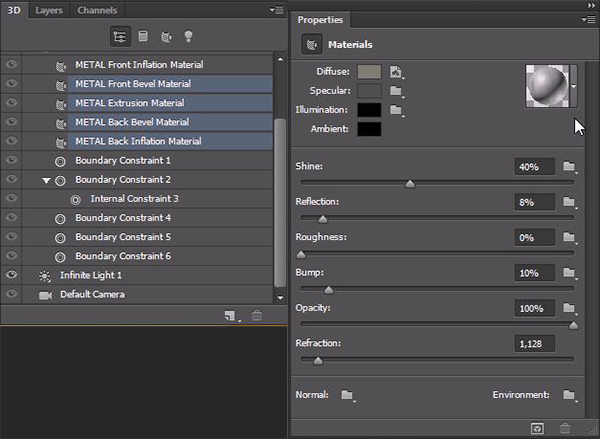Screen dimensions: 600x439
Task: Add new object to 3D scene
Action: [231, 316]
